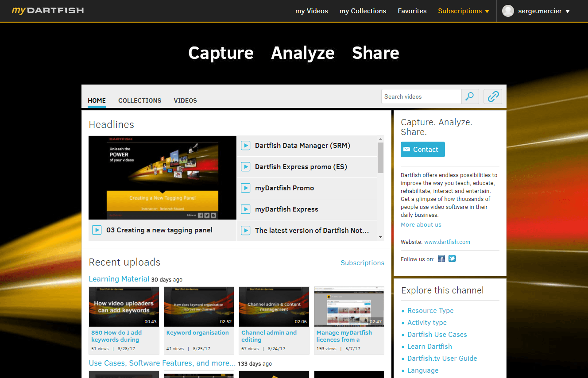
Task: Explore the Language category
Action: (423, 370)
